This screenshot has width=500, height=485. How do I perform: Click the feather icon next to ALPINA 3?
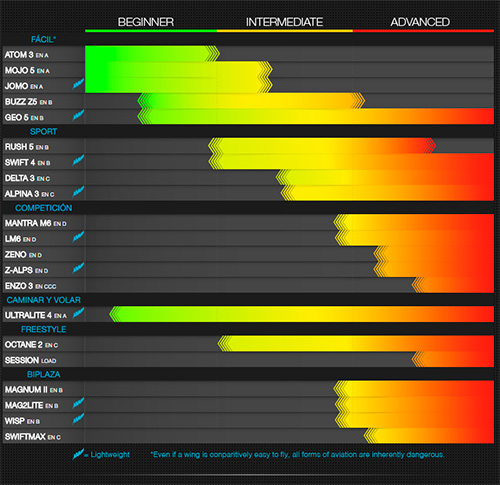click(78, 191)
